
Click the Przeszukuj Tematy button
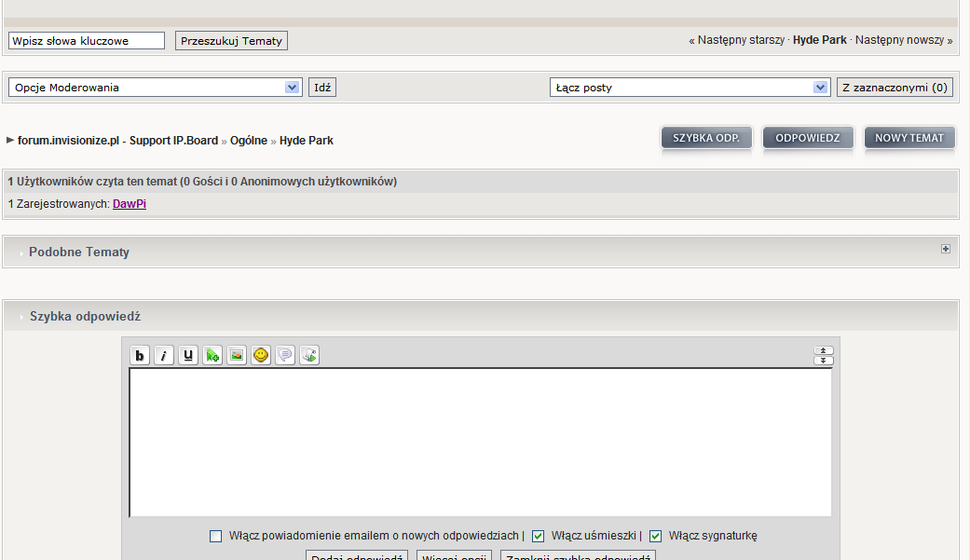point(231,41)
